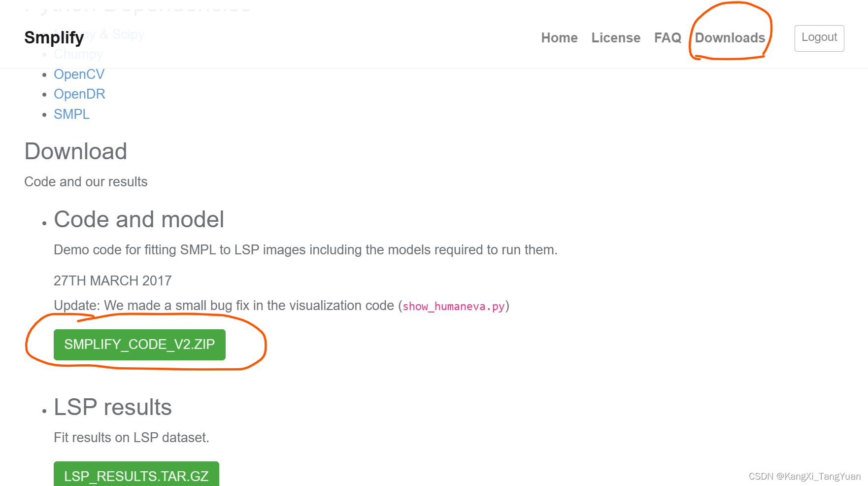The width and height of the screenshot is (868, 486).
Task: Go to the Home page
Action: pyautogui.click(x=559, y=38)
